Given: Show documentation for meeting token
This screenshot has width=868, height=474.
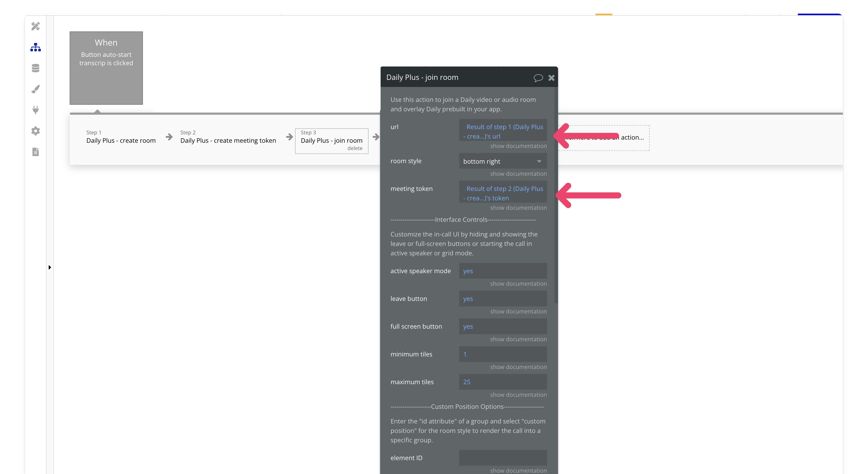Looking at the screenshot, I should pyautogui.click(x=518, y=208).
